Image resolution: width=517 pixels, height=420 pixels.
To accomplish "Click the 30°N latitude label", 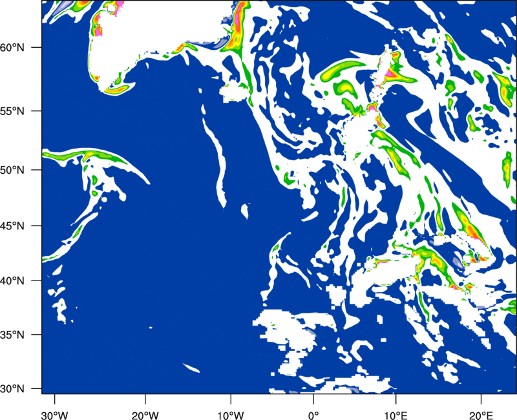I will point(12,389).
